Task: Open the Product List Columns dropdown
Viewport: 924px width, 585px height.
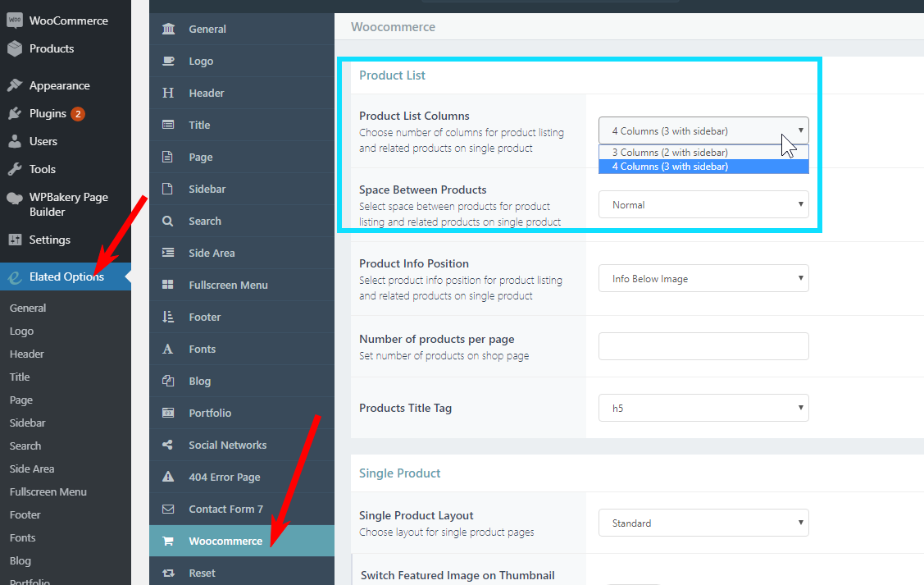Action: point(703,130)
